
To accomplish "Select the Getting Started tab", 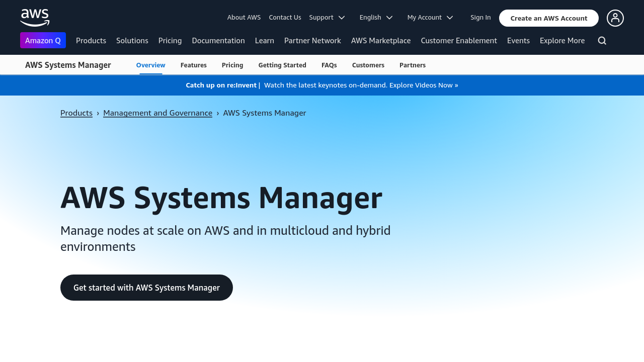I will [282, 65].
